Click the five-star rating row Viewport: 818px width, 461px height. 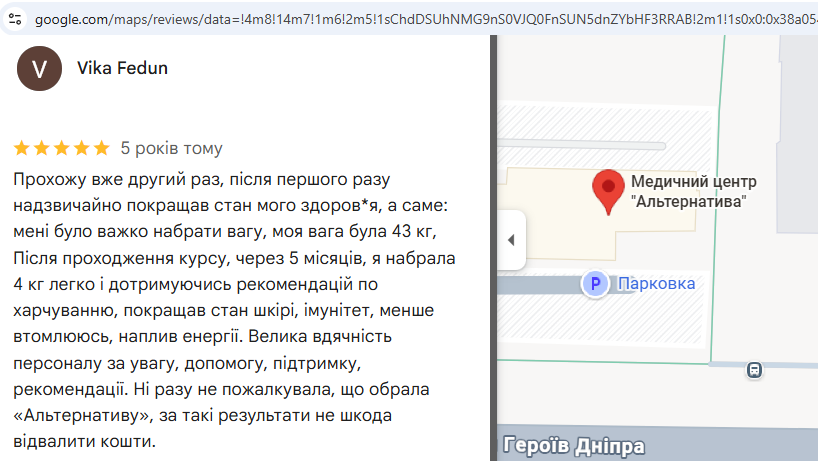pos(62,148)
